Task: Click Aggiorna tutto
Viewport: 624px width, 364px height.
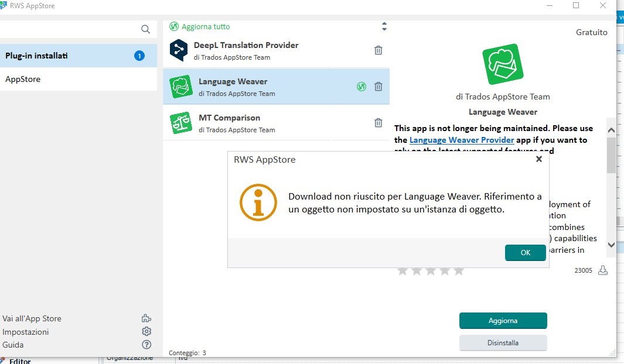Action: point(206,26)
